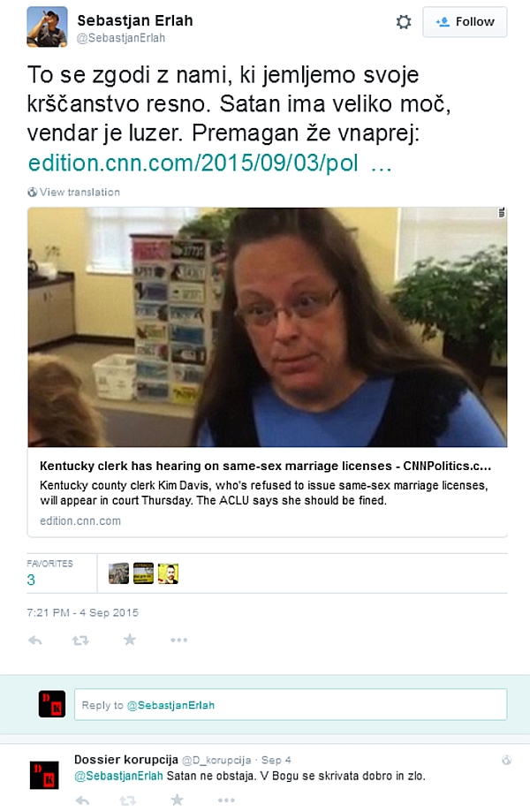Open more options on the main tweet
The width and height of the screenshot is (530, 812).
pos(179,641)
